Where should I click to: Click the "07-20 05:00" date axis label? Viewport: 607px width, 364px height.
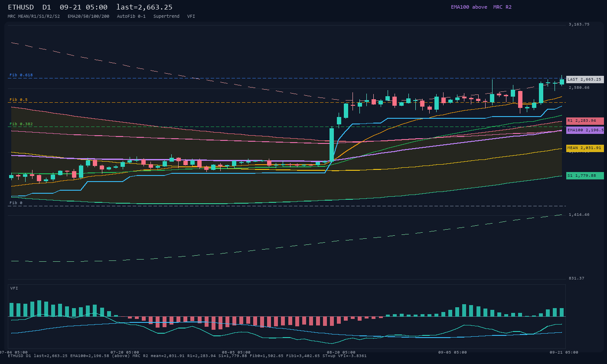(125, 352)
